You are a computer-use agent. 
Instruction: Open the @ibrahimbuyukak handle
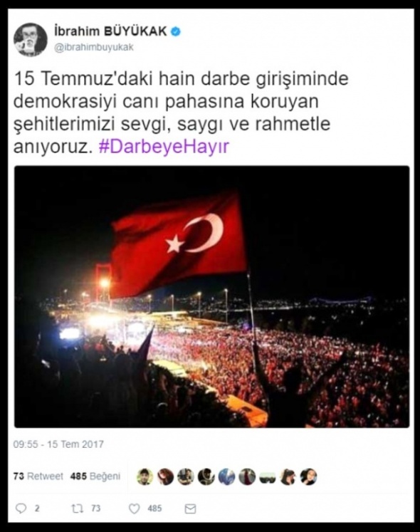coord(94,47)
